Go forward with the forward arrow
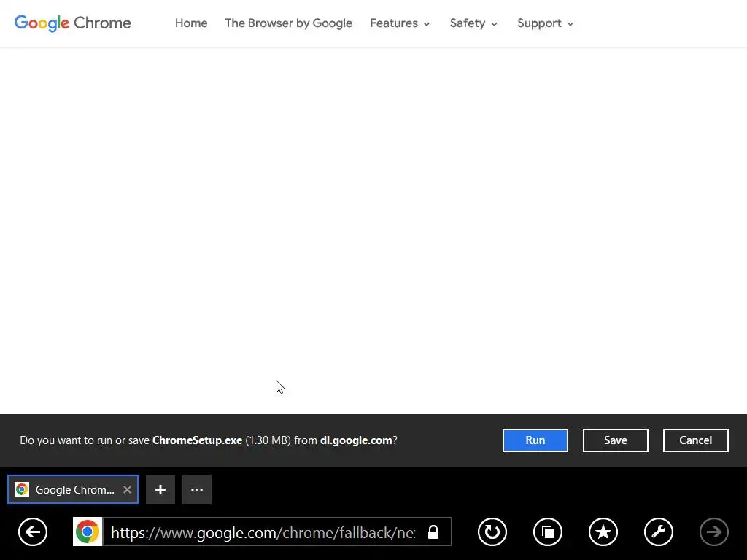 click(713, 532)
